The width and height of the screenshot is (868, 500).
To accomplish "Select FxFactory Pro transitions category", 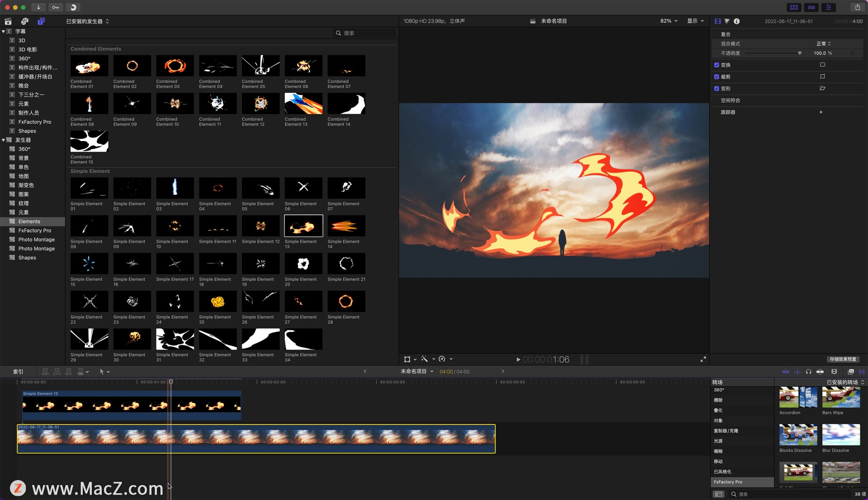I will (x=728, y=482).
